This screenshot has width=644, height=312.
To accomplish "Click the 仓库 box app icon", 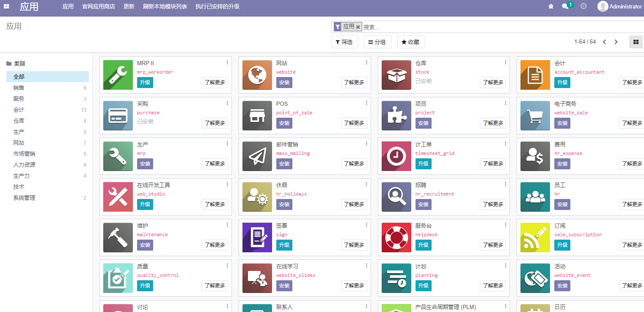I will (396, 75).
